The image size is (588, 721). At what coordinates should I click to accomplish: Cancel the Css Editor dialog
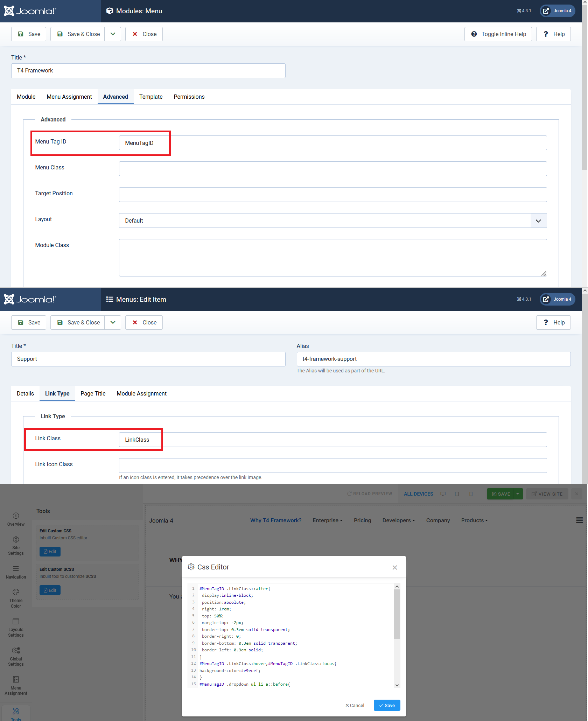[355, 705]
